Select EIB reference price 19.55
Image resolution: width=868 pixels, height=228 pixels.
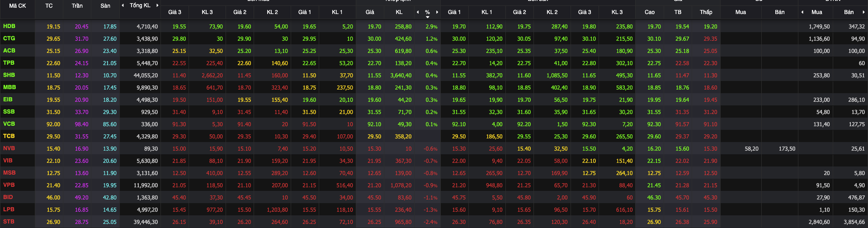[x=53, y=100]
